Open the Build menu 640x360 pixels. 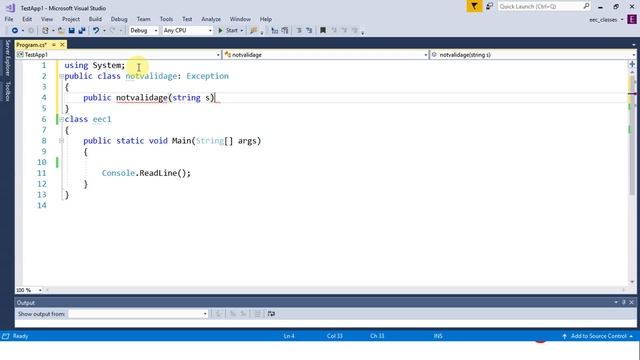tap(95, 19)
